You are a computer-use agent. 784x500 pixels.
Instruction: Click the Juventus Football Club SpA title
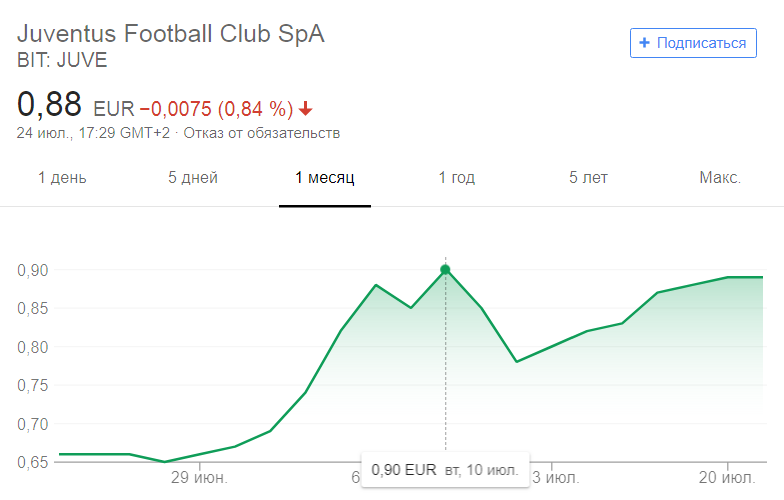tap(171, 33)
